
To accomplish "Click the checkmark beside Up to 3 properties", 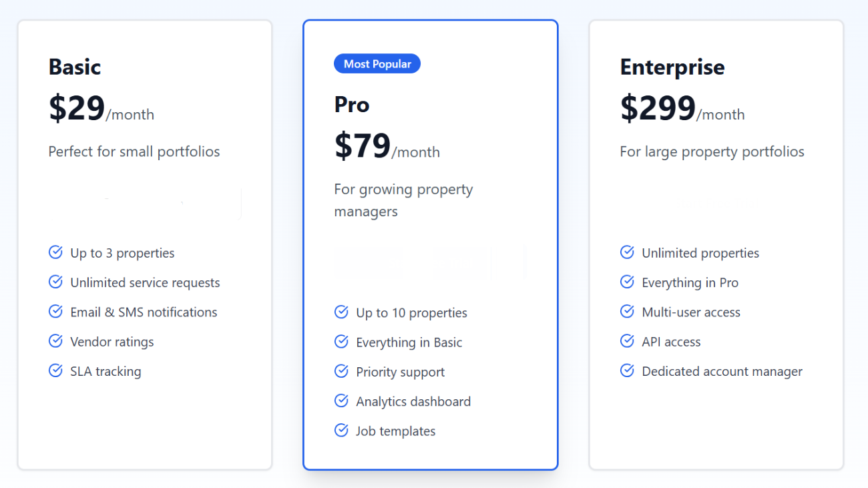I will [x=55, y=252].
